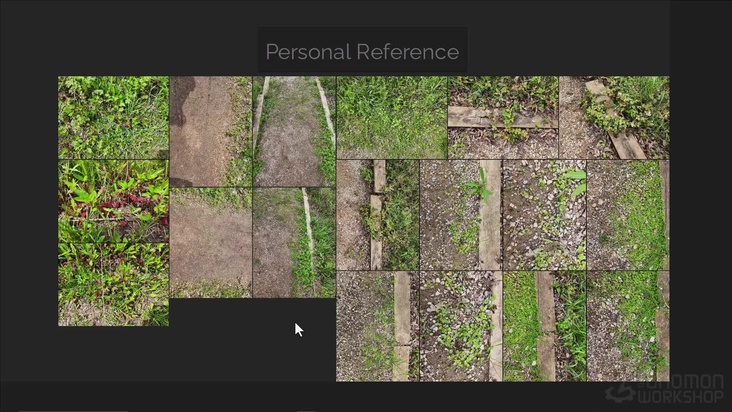Select the gravel photo with clover-like weeds

tap(461, 326)
